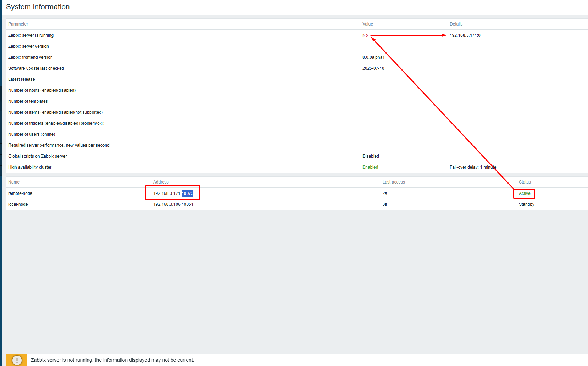This screenshot has width=588, height=366.
Task: Click the 'Value' column header
Action: click(368, 24)
